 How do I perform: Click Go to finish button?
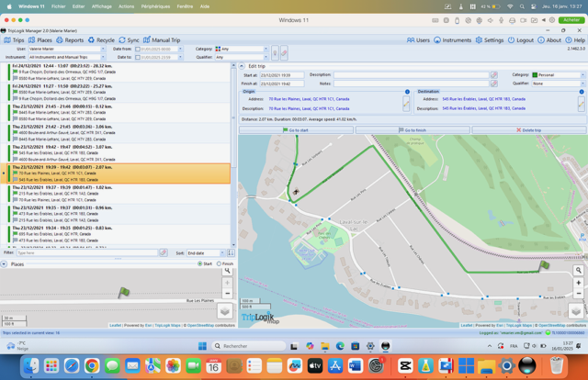tap(413, 130)
